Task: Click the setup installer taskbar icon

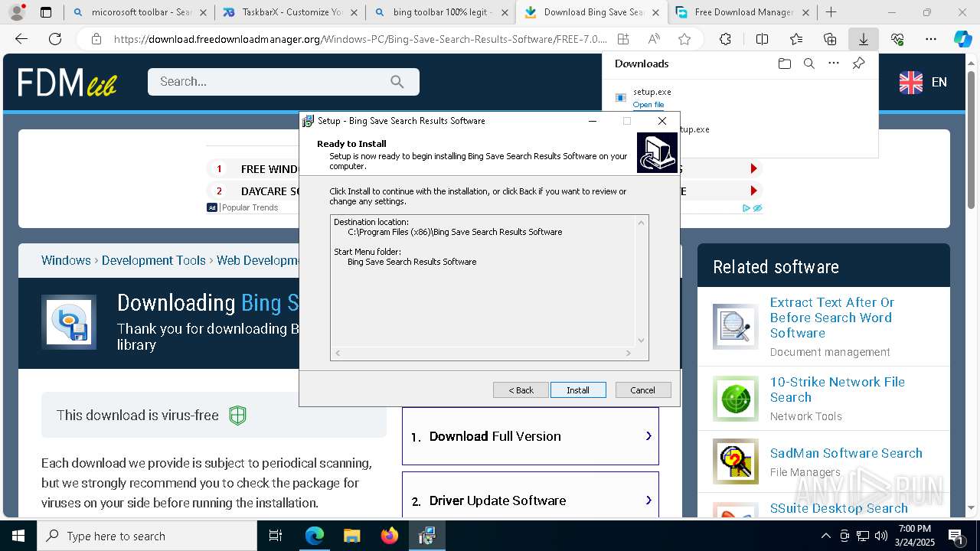Action: tap(426, 536)
